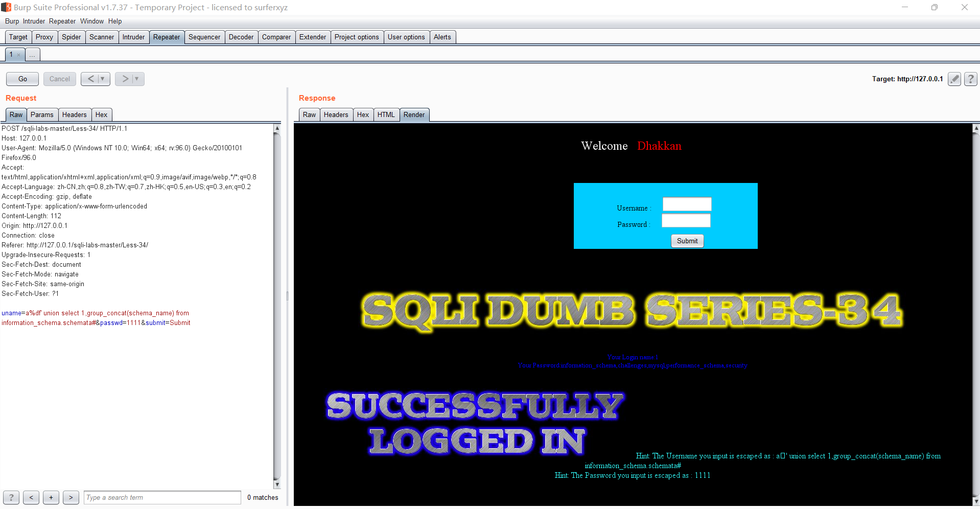The width and height of the screenshot is (980, 509).
Task: Open the Decoder tool tab
Action: 241,37
